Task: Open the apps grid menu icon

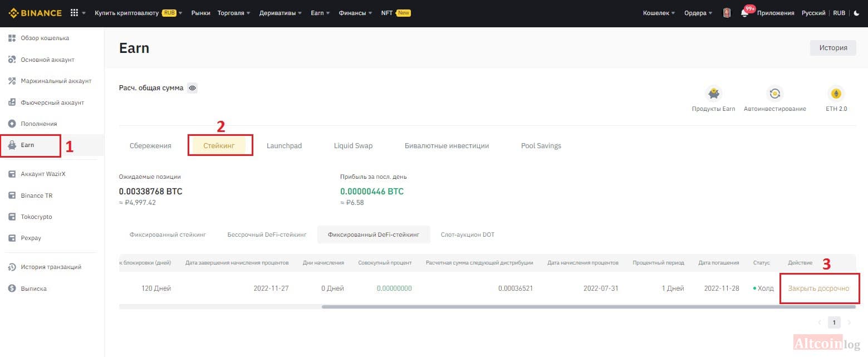Action: click(x=75, y=13)
